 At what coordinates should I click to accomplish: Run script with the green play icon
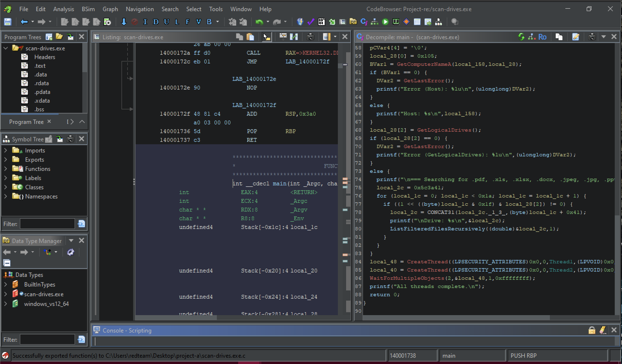coord(385,22)
